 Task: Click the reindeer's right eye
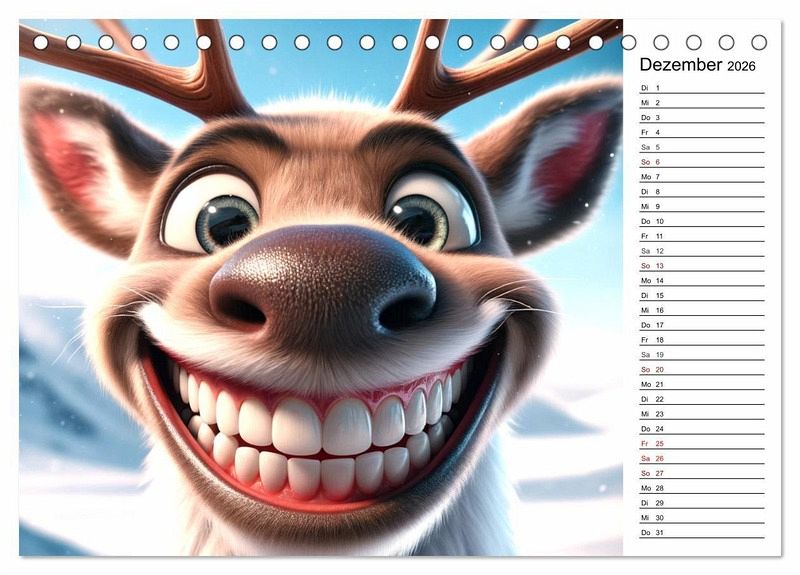430,212
